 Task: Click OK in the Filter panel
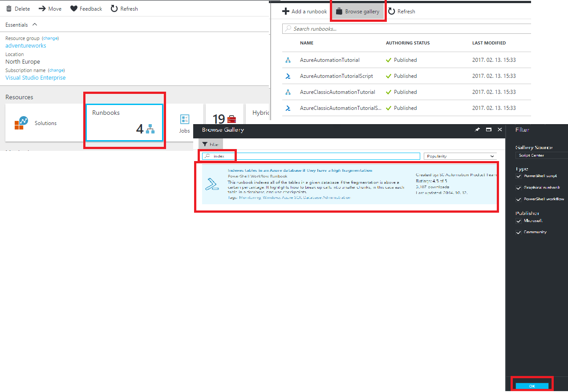pos(532,386)
